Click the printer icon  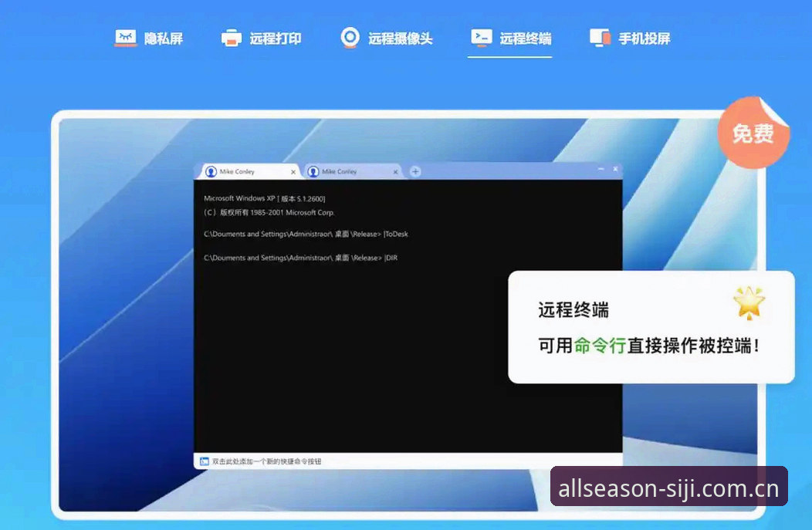tap(231, 39)
